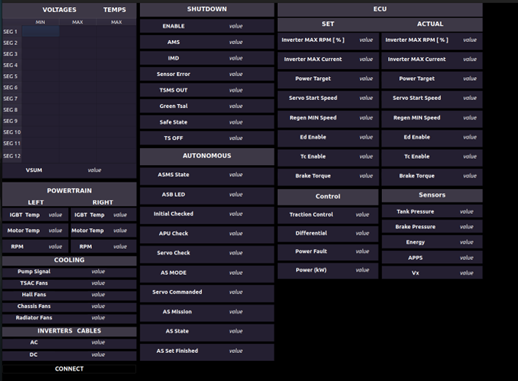Screen dimensions: 518x381
Task: Click the RIGHT IGBT Temp value
Action: tap(120, 215)
